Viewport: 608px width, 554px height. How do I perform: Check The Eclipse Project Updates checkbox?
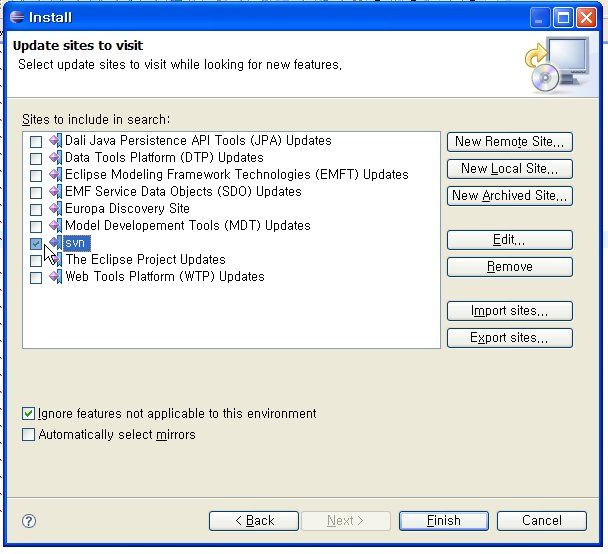pyautogui.click(x=36, y=261)
